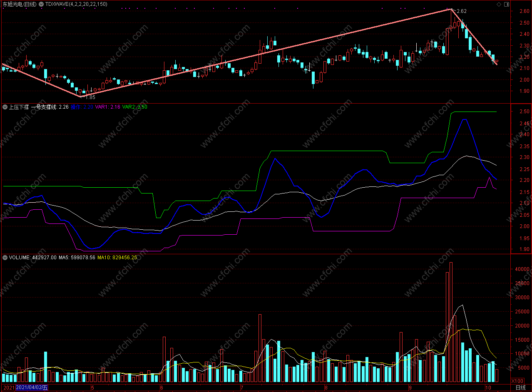Click the 东旭光电 (日线) chart title
The height and width of the screenshot is (392, 532).
tap(19, 4)
